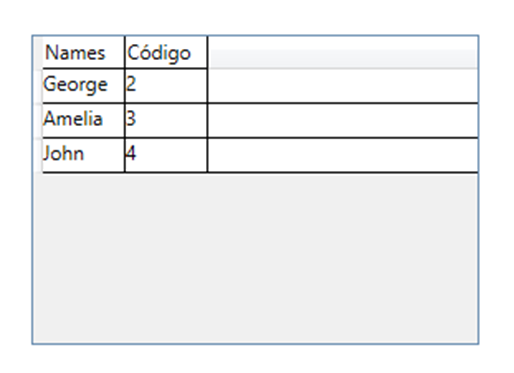Click empty filler cell in George row
The height and width of the screenshot is (373, 514).
[343, 86]
